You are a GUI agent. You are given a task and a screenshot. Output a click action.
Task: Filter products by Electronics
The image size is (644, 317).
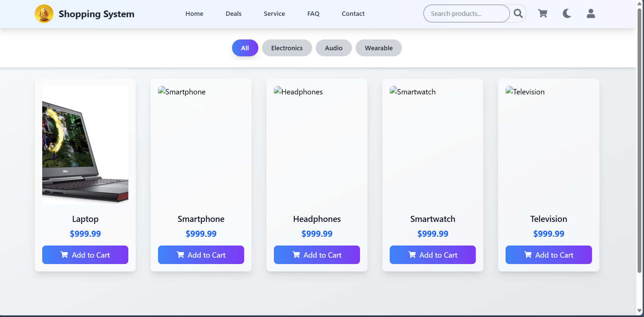click(x=287, y=48)
